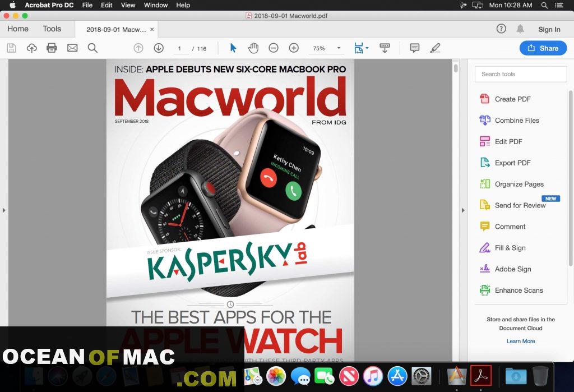The height and width of the screenshot is (392, 574).
Task: Open Music app in the Dock
Action: click(373, 376)
